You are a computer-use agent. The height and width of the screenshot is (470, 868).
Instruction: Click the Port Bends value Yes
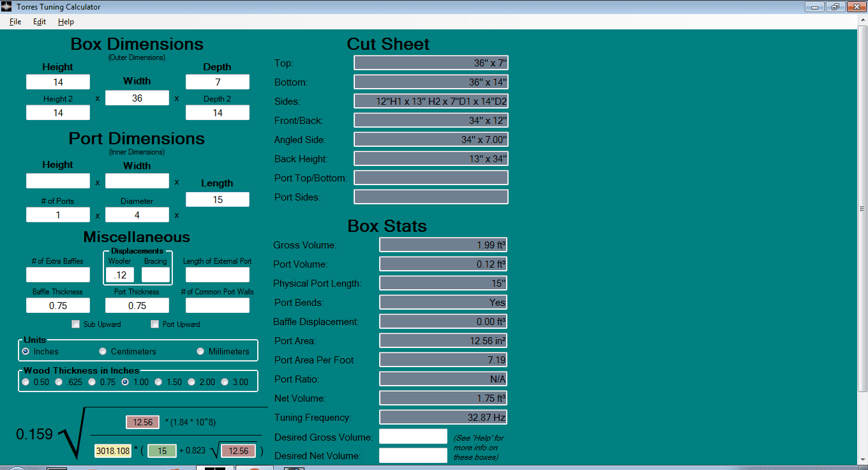coord(444,302)
